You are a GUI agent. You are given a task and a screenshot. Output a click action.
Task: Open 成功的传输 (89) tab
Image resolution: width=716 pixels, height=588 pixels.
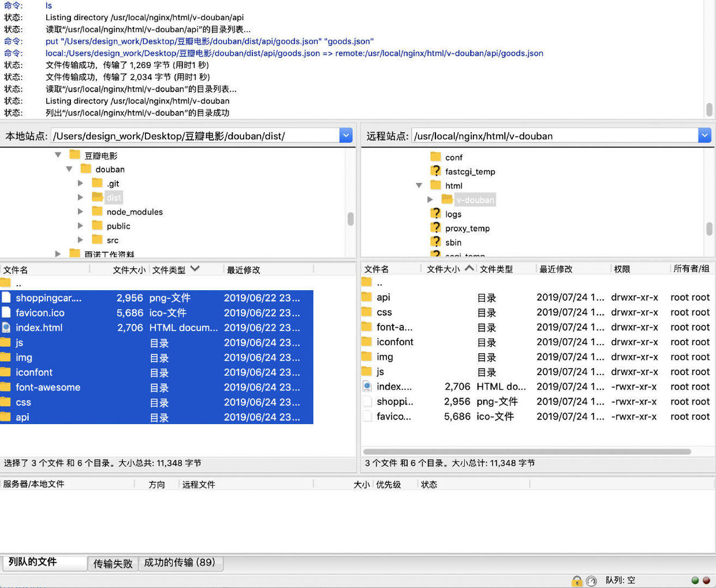tap(180, 563)
